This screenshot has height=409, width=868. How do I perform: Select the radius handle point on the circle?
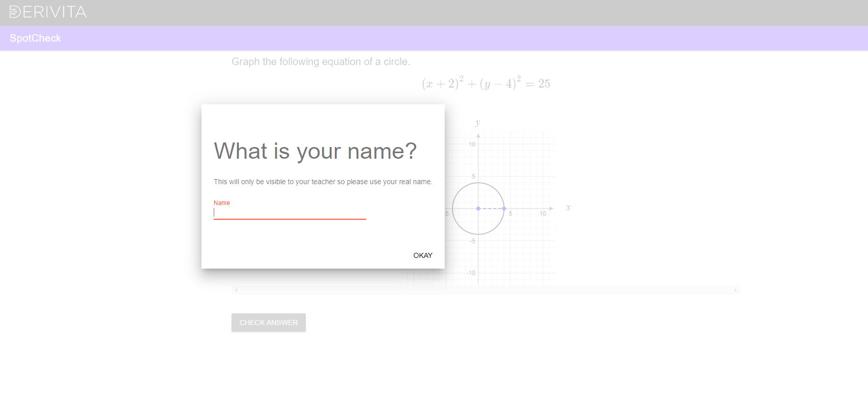click(504, 209)
